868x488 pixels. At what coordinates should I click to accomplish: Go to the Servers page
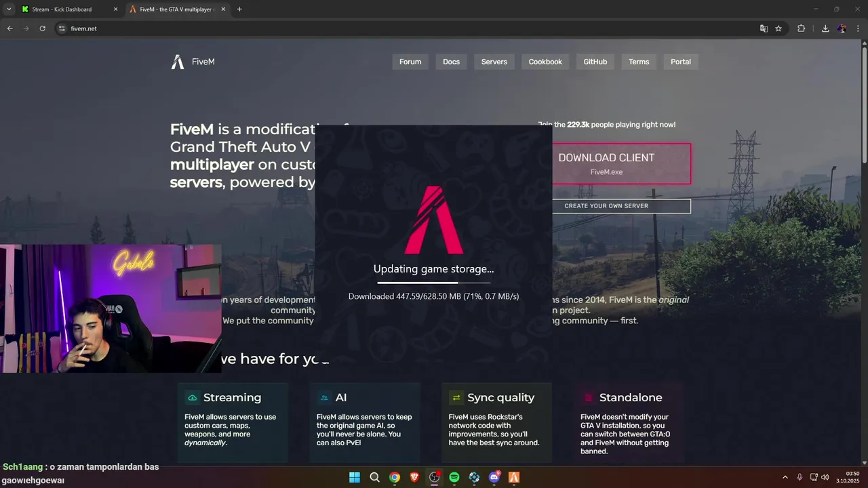494,62
